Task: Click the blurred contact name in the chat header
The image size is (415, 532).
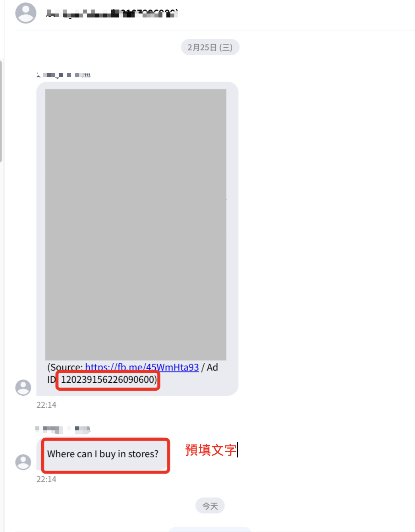Action: 112,14
